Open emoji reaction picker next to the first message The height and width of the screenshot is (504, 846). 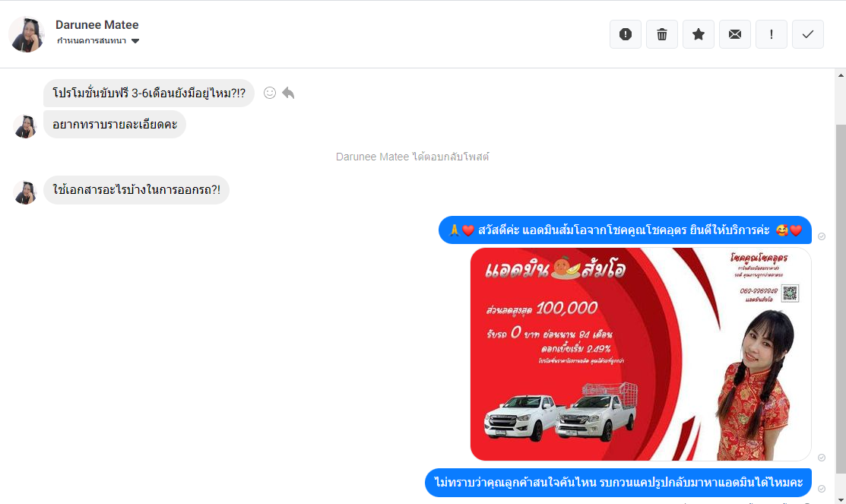[270, 93]
